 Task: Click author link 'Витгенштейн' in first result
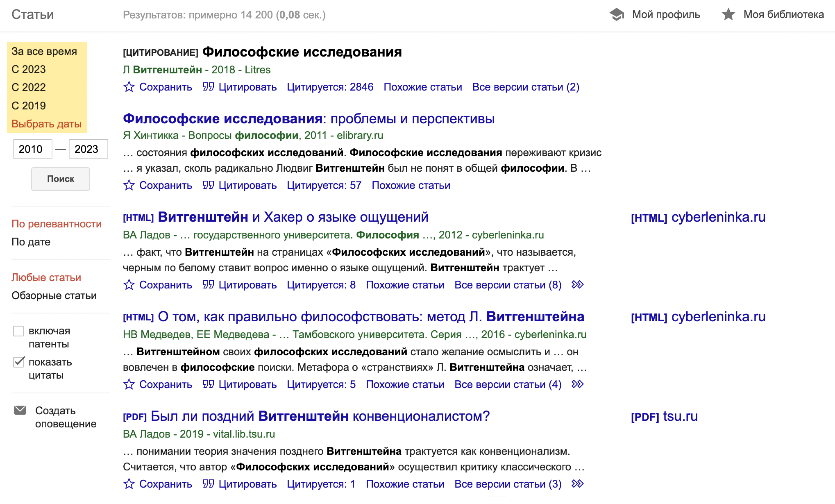168,70
